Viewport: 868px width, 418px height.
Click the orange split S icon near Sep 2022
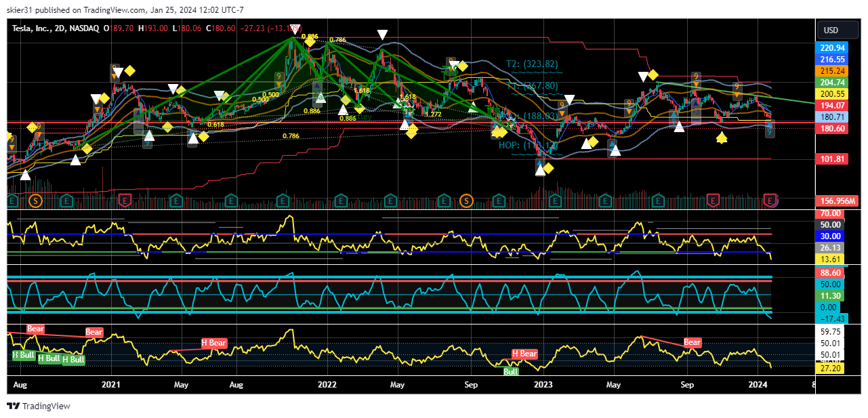[466, 201]
